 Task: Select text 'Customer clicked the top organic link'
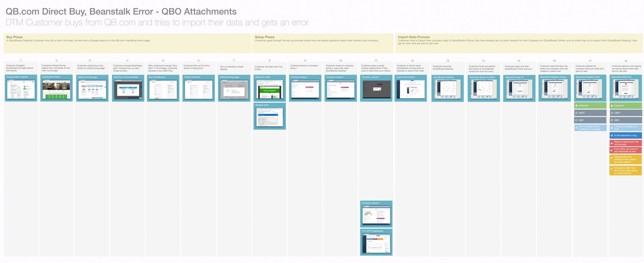(x=56, y=68)
